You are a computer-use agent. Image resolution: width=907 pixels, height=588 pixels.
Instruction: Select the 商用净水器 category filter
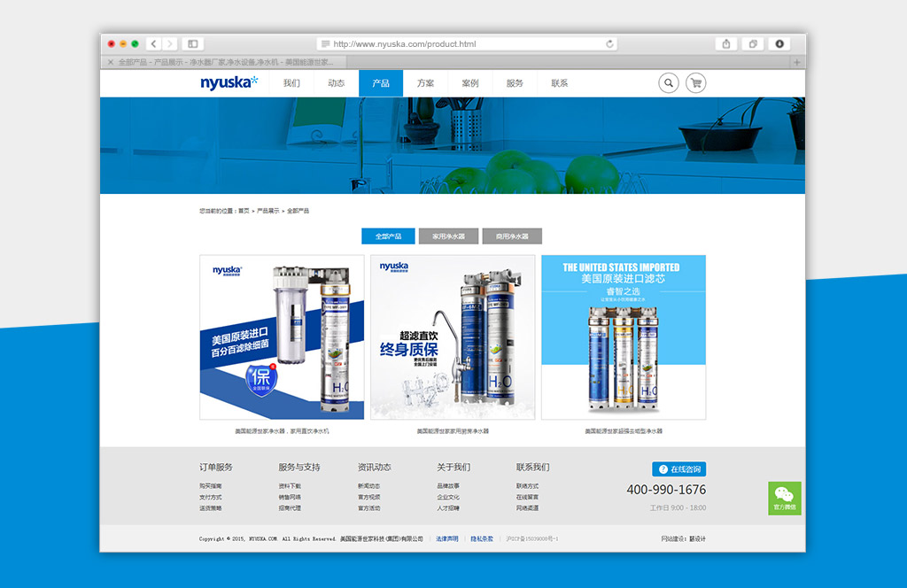point(512,236)
